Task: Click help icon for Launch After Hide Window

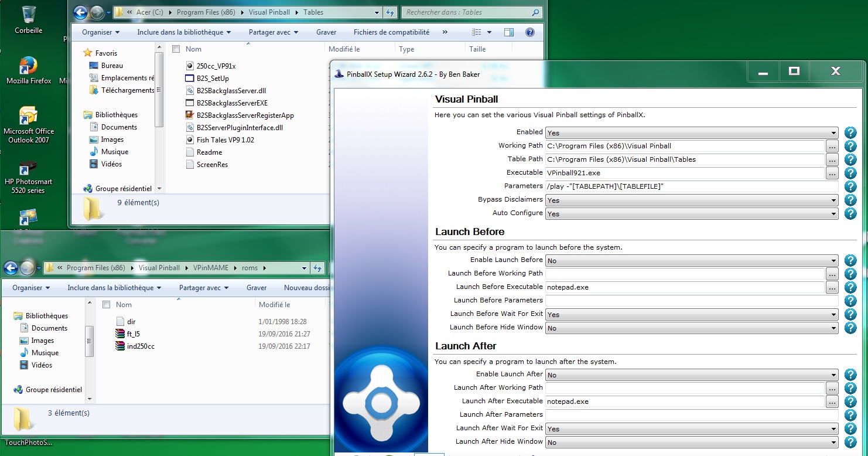Action: [850, 442]
